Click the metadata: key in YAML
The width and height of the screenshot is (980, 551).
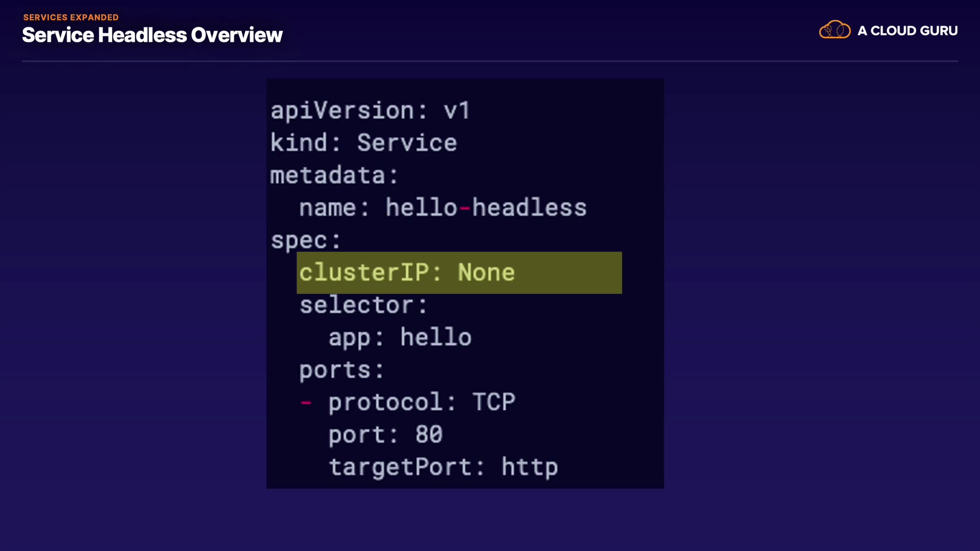334,176
